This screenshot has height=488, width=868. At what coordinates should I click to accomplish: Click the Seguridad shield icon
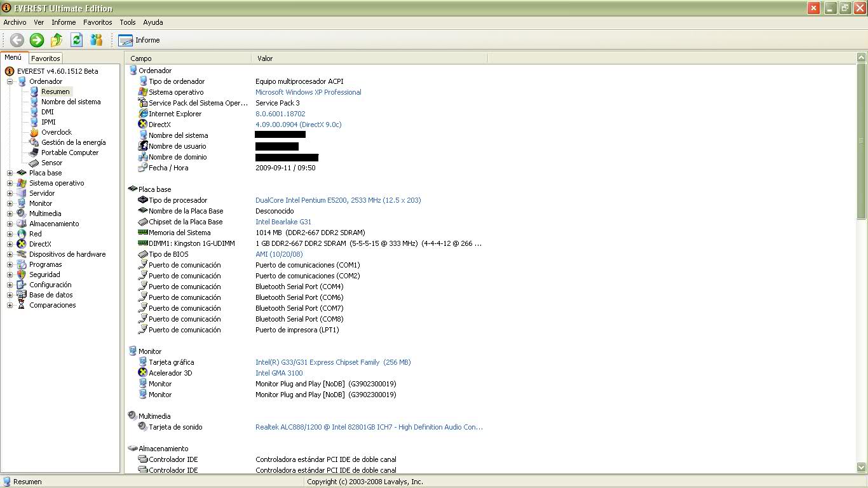pos(22,274)
